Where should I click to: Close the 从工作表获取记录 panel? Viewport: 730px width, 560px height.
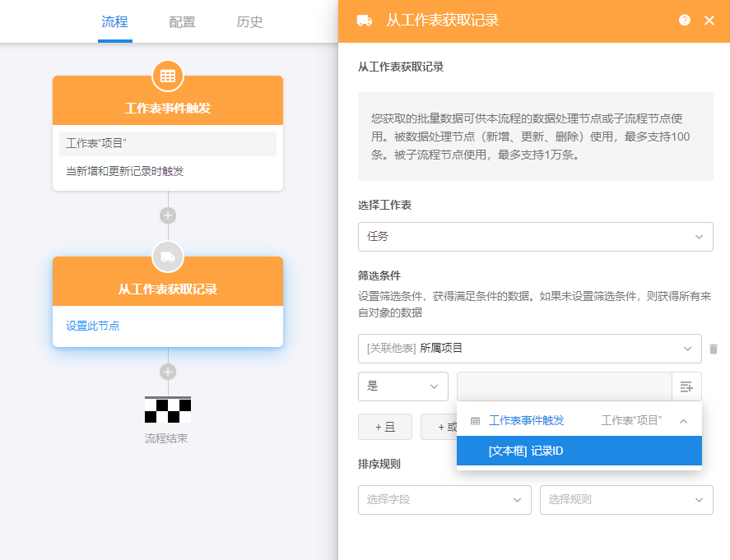click(x=709, y=21)
